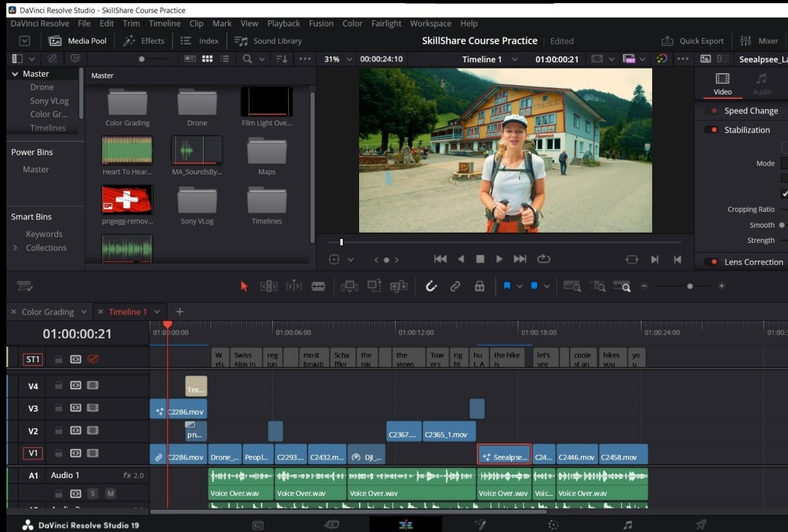Toggle Position Lock padlock icon
Screen dimensions: 788x532
[480, 287]
